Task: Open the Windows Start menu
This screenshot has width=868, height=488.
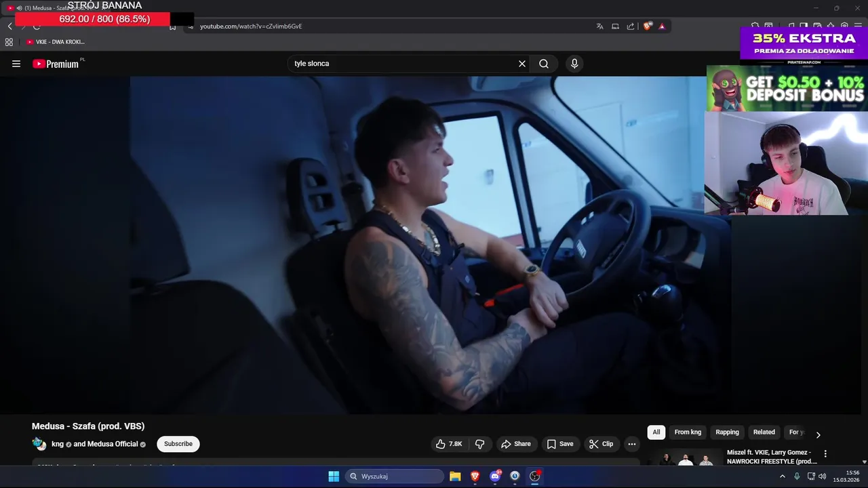Action: point(334,476)
